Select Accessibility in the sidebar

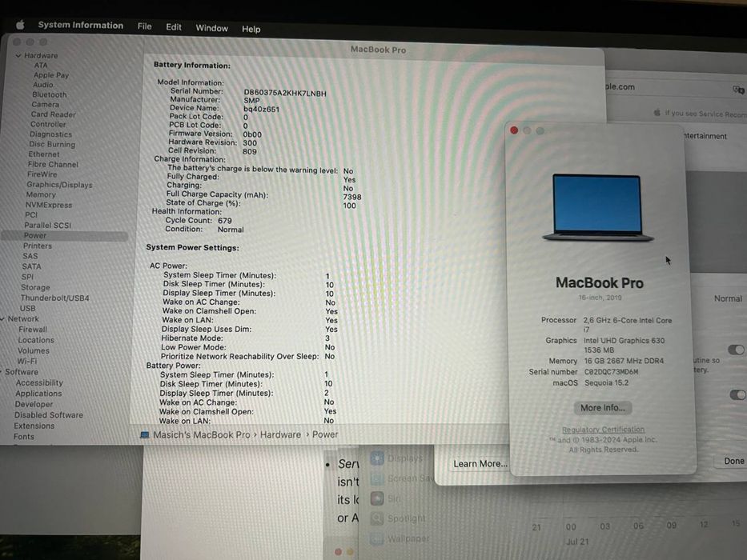coord(39,383)
